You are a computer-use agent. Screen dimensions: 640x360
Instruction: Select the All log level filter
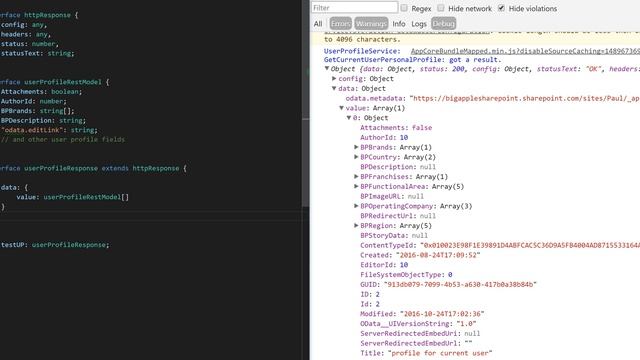[x=318, y=24]
